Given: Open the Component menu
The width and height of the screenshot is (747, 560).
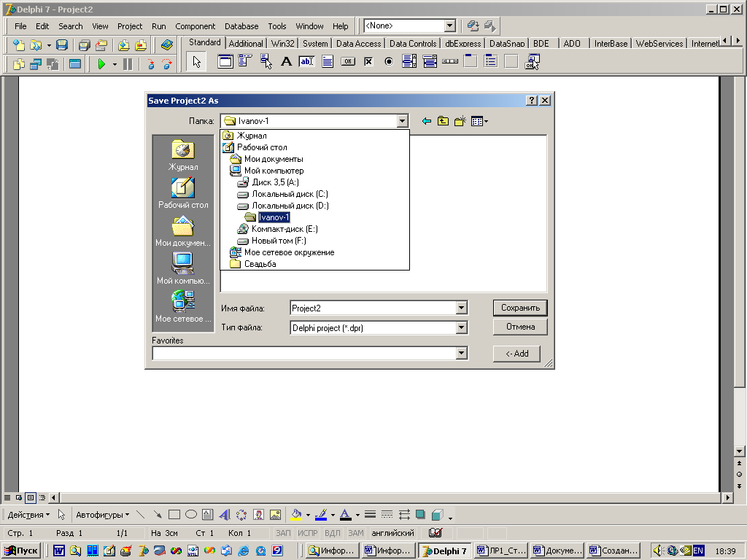Looking at the screenshot, I should [x=195, y=26].
